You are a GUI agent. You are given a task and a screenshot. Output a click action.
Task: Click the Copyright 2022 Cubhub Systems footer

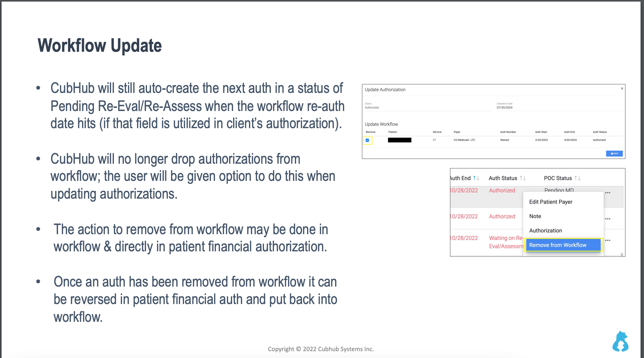tap(321, 349)
